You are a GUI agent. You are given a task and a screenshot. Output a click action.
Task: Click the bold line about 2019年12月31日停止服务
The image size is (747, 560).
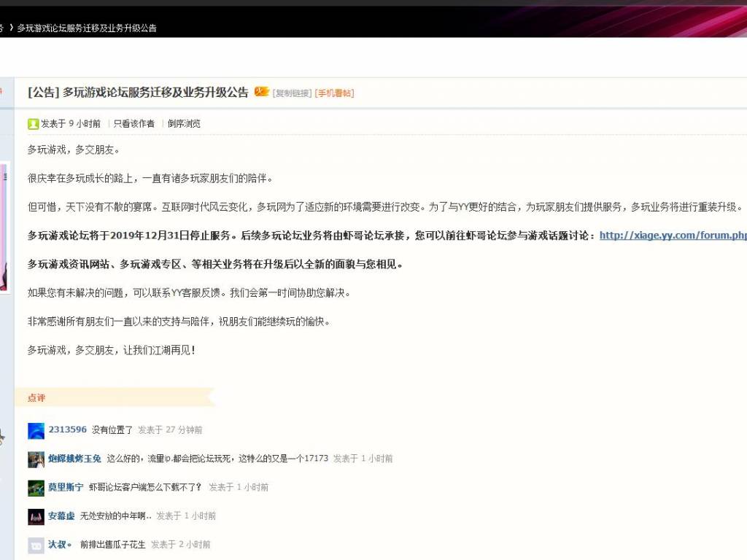point(311,236)
